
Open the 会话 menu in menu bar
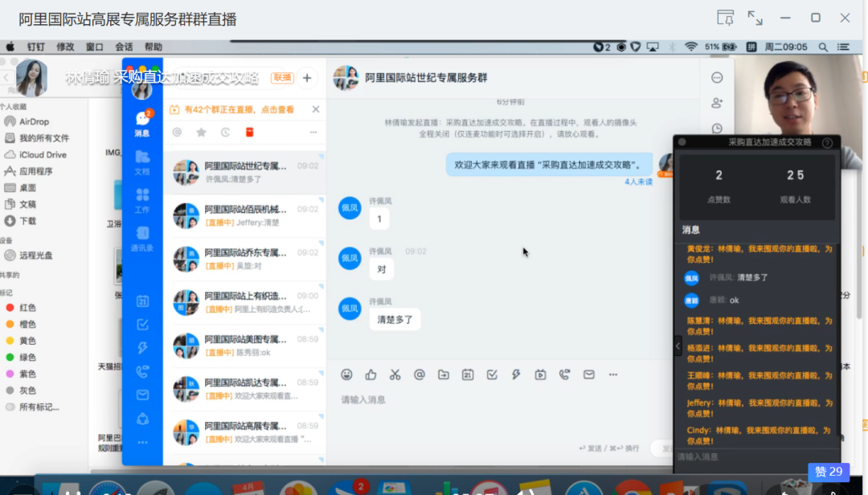pos(124,47)
